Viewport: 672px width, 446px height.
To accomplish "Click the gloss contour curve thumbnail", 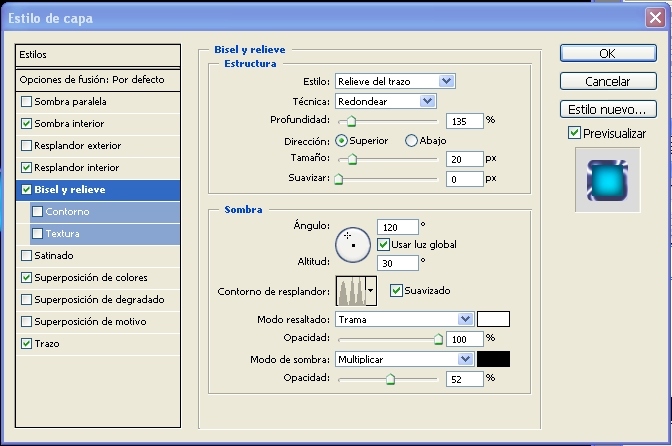I will point(351,291).
